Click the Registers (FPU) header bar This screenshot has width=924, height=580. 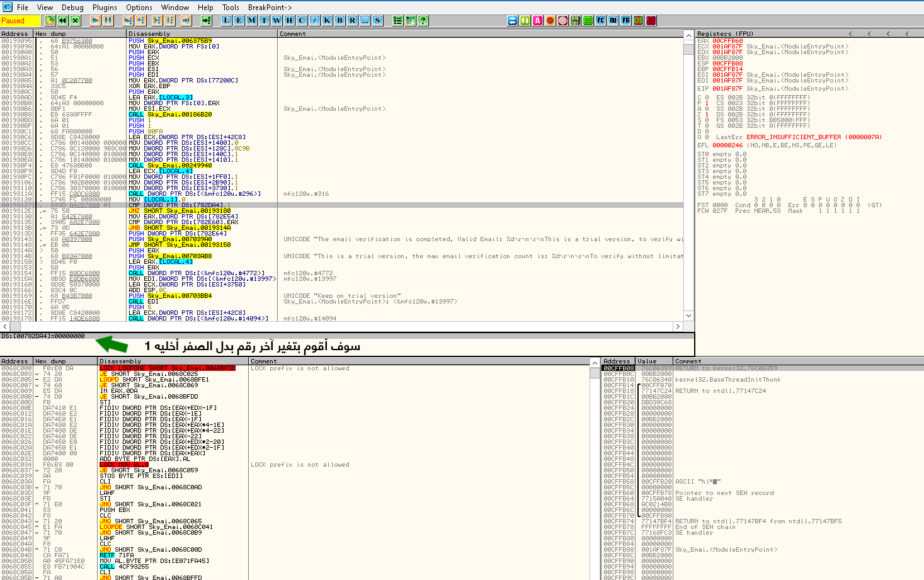click(809, 33)
